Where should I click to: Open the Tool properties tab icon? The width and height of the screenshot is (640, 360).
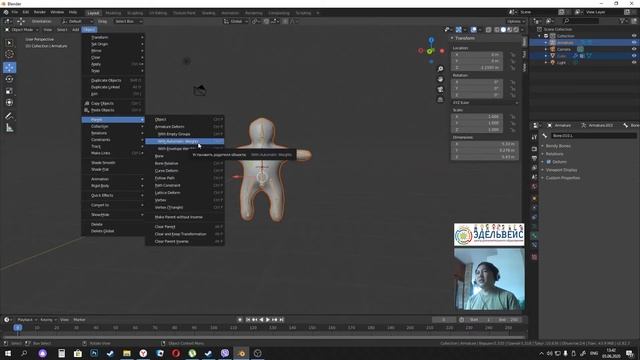pyautogui.click(x=534, y=137)
